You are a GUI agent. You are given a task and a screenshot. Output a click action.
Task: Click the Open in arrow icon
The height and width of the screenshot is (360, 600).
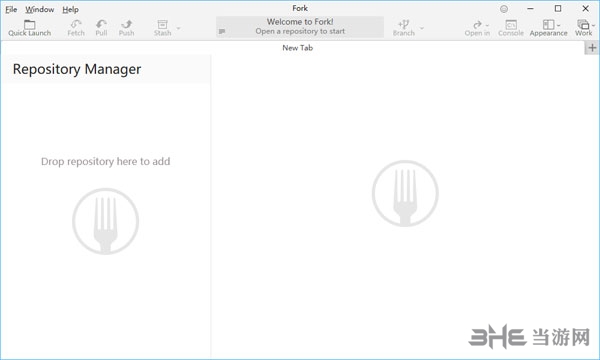pyautogui.click(x=477, y=25)
